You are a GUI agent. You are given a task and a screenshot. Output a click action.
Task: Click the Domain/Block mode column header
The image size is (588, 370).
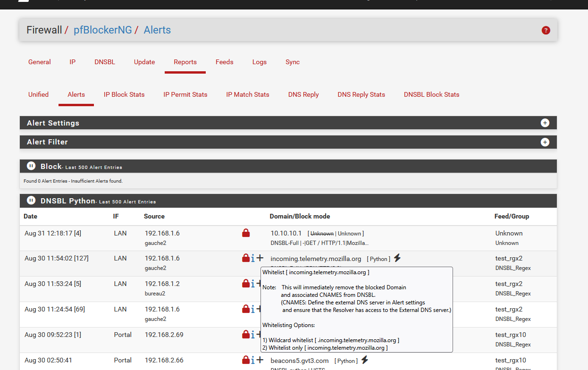tap(300, 216)
